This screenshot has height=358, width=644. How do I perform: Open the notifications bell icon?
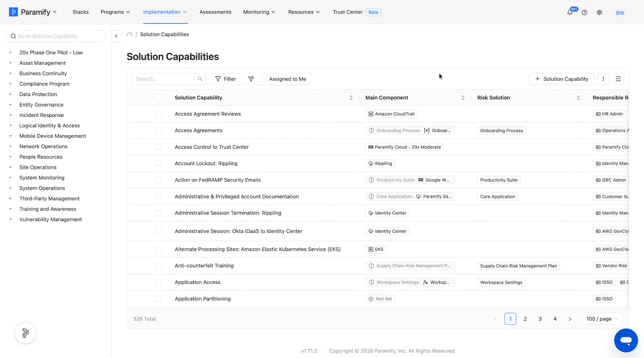point(570,13)
